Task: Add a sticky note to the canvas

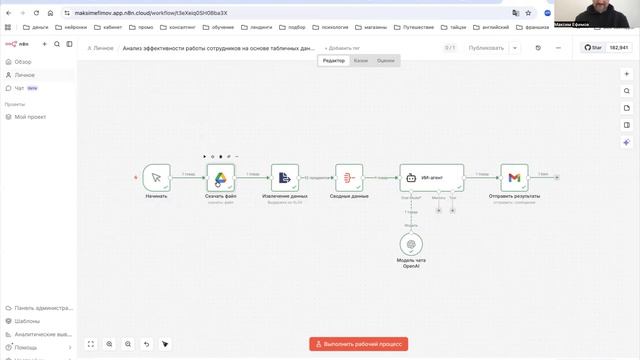Action: click(627, 108)
